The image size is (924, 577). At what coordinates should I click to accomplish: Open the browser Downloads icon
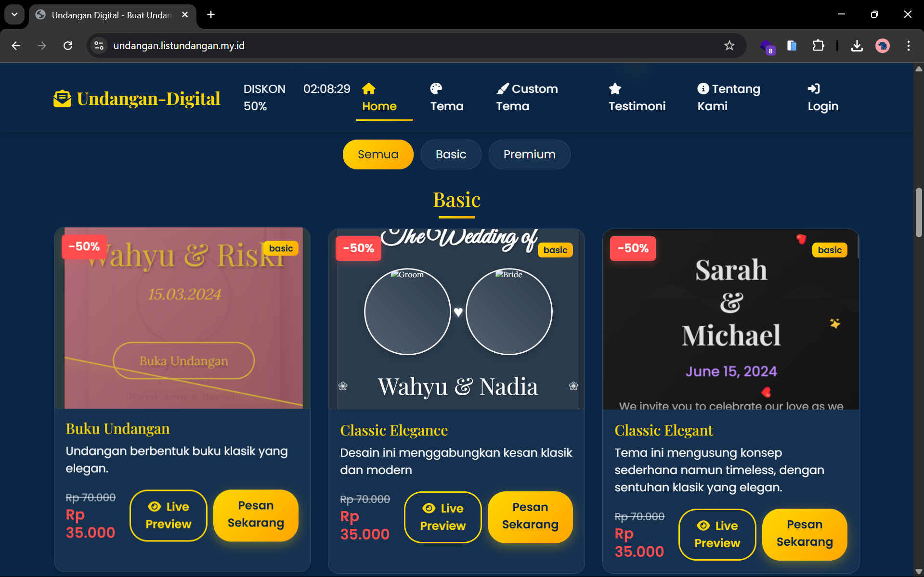click(857, 46)
